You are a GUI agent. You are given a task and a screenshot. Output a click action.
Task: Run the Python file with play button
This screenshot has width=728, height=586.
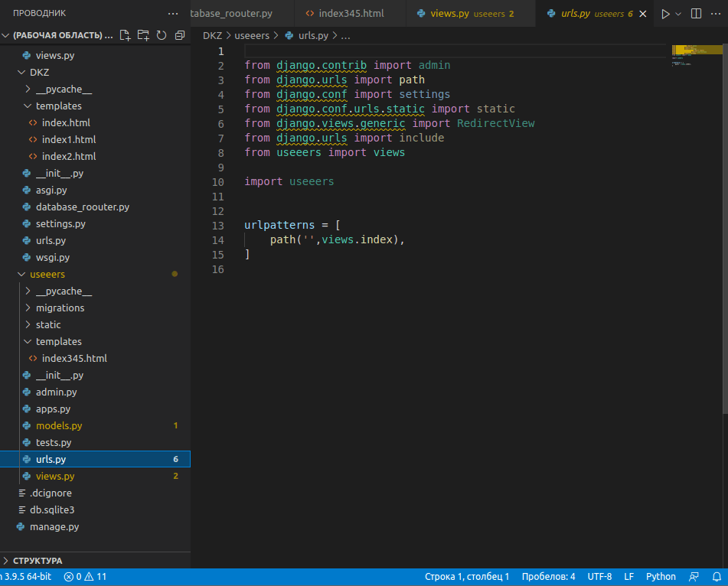[x=665, y=14]
